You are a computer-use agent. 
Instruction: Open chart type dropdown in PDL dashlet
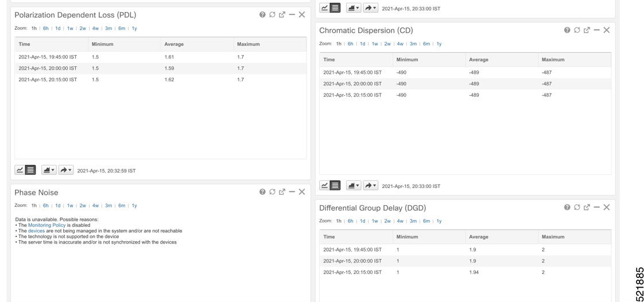pyautogui.click(x=49, y=170)
